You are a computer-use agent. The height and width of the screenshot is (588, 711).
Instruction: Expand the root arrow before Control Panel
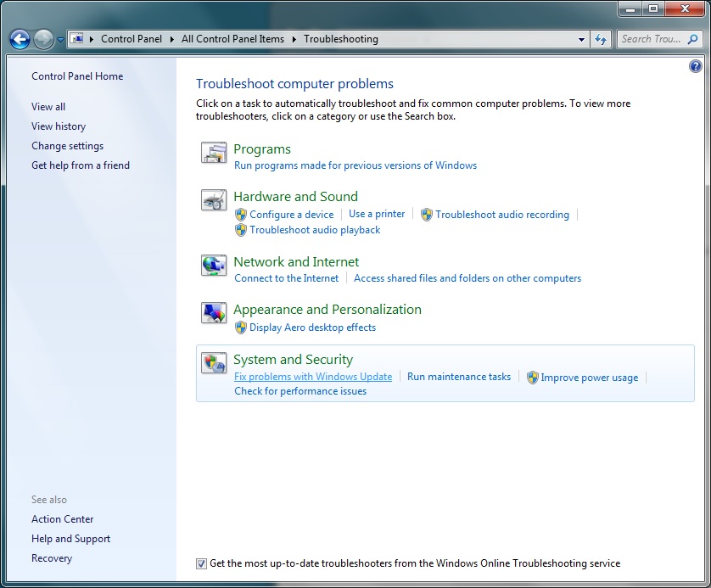tap(91, 39)
